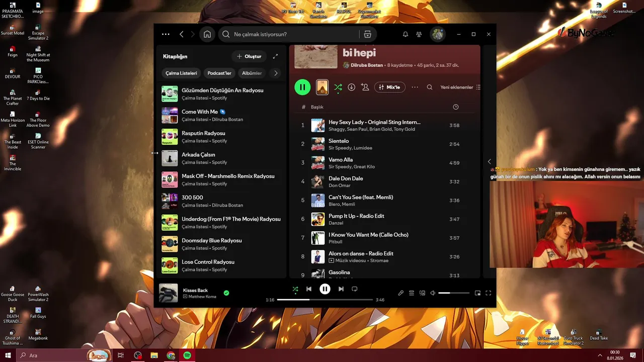Adjust the volume slider
The height and width of the screenshot is (362, 644).
point(454,293)
